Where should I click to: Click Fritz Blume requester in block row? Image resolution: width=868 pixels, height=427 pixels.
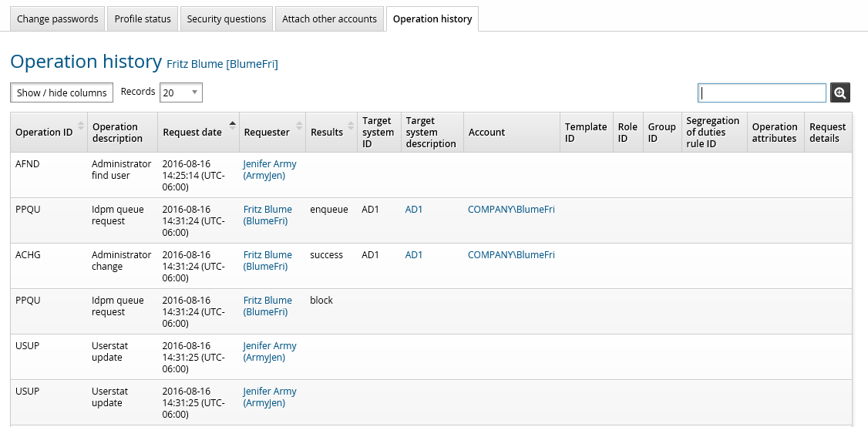coord(267,306)
